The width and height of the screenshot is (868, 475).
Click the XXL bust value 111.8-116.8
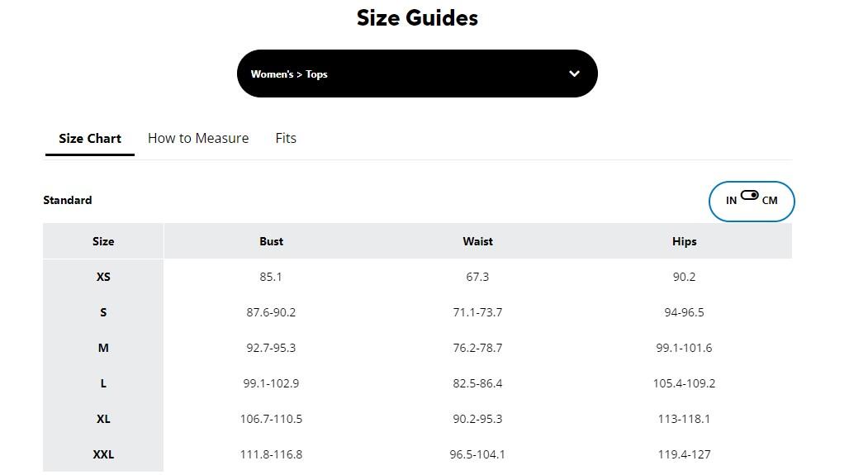271,454
